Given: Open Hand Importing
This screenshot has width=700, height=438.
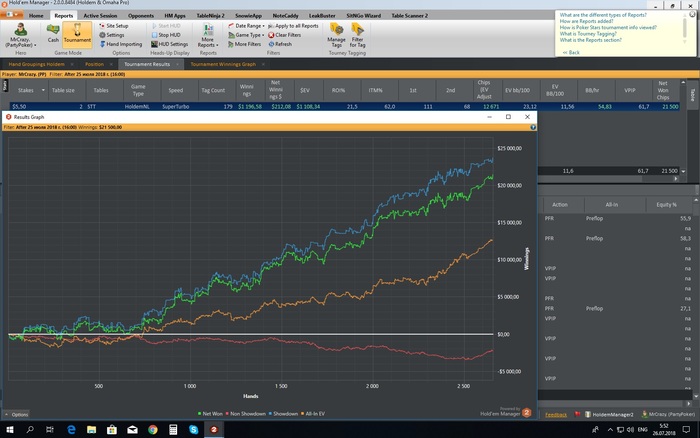Looking at the screenshot, I should point(121,44).
